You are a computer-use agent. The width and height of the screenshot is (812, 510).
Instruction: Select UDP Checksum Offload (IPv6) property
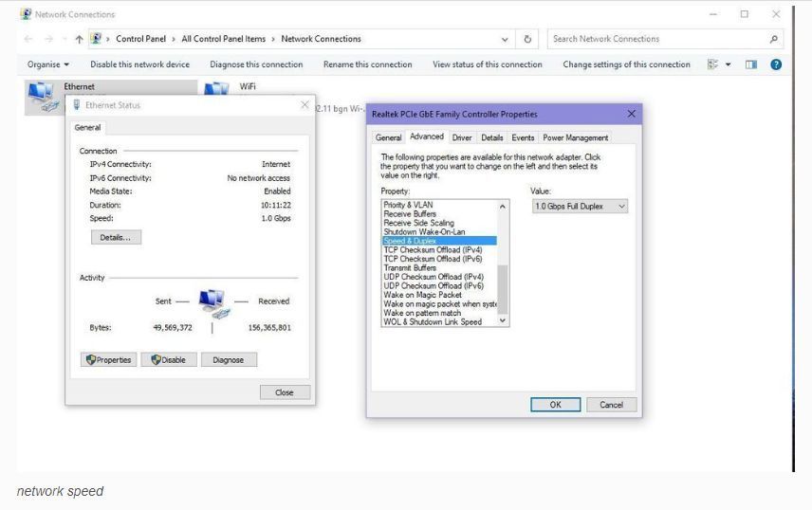click(439, 285)
